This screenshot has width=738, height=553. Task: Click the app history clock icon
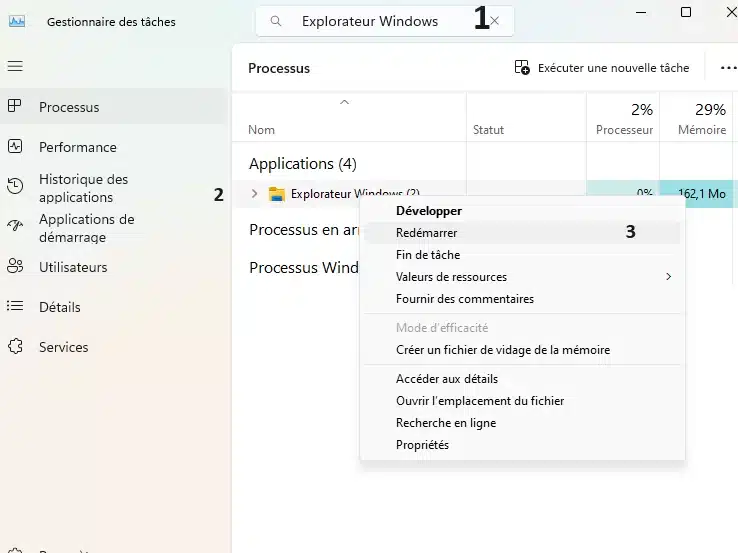pos(15,186)
